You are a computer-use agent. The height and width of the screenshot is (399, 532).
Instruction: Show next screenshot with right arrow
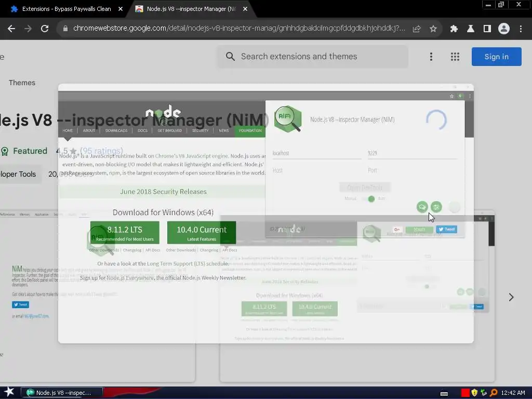click(x=511, y=298)
